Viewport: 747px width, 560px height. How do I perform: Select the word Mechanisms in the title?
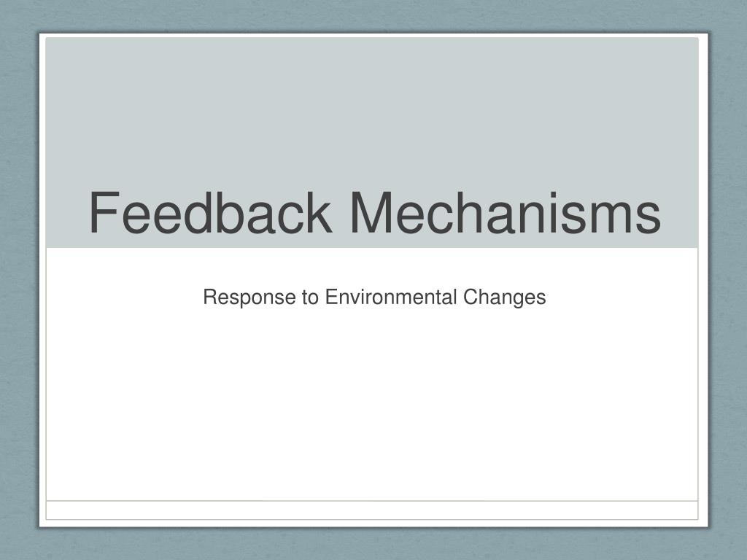(506, 212)
